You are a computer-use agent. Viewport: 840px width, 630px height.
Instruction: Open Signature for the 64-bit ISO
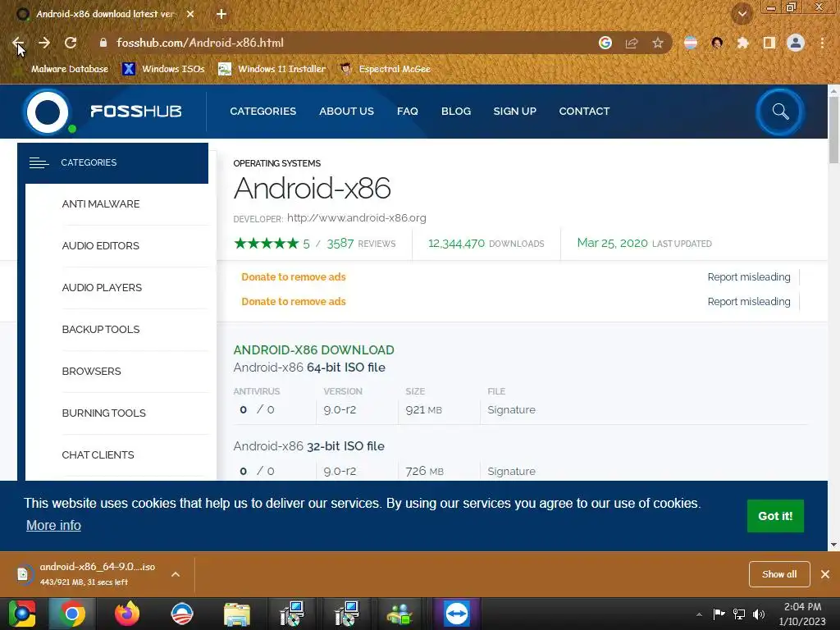[511, 410]
